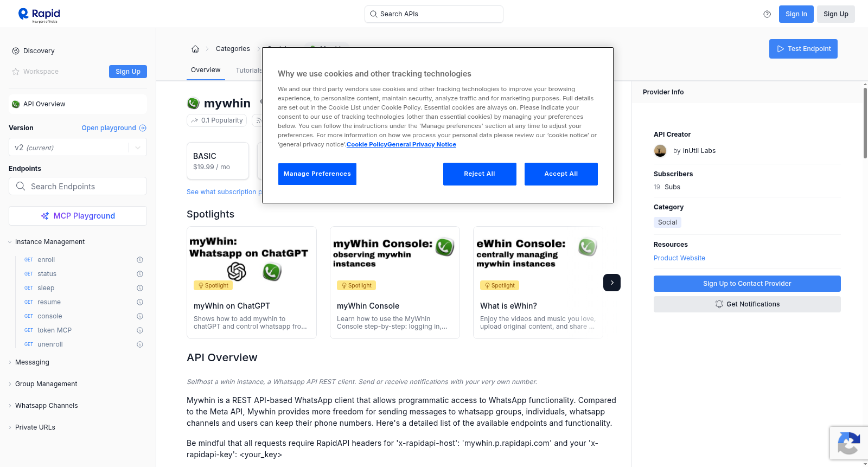868x467 pixels.
Task: Click Manage Preferences button
Action: (317, 174)
